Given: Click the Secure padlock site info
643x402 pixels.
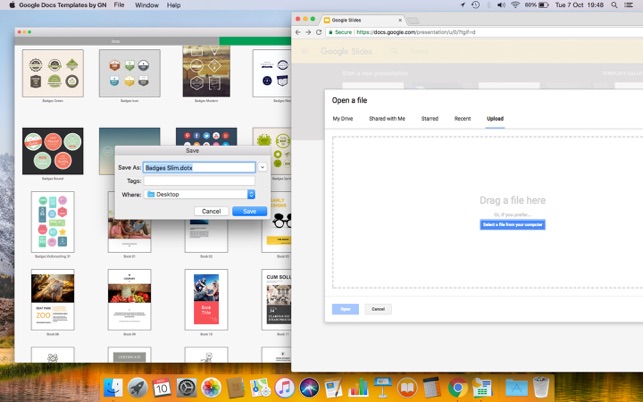Looking at the screenshot, I should click(341, 32).
